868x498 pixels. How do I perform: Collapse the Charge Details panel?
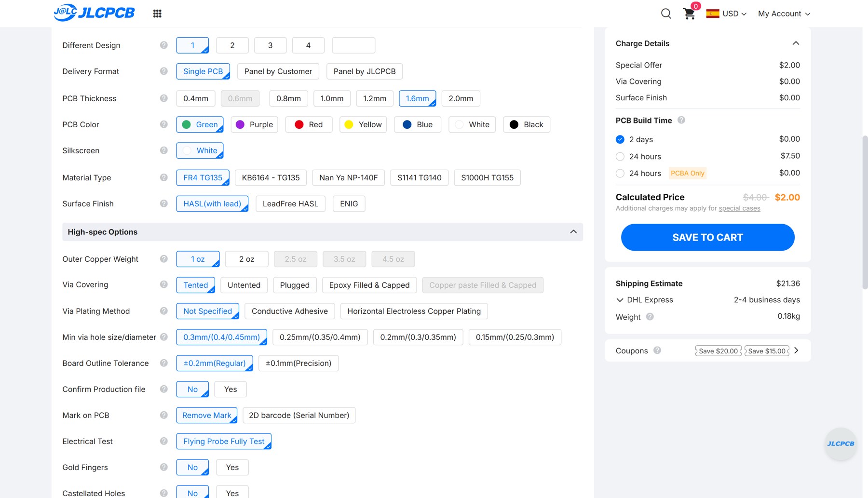(796, 43)
